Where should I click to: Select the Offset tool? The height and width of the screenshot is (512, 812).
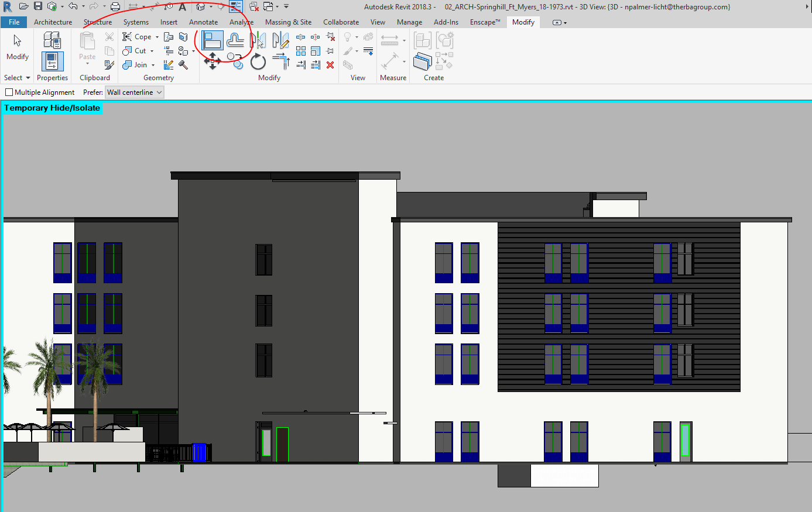click(235, 40)
